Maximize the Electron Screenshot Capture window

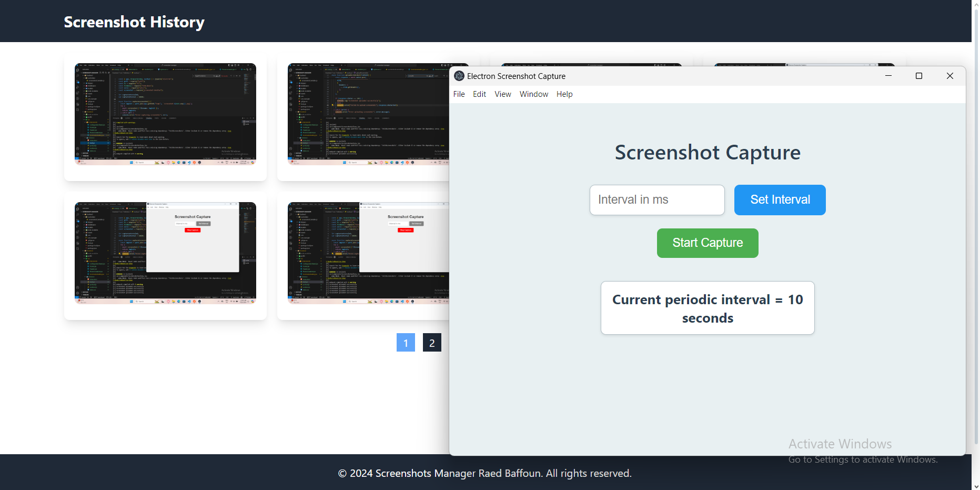tap(919, 76)
